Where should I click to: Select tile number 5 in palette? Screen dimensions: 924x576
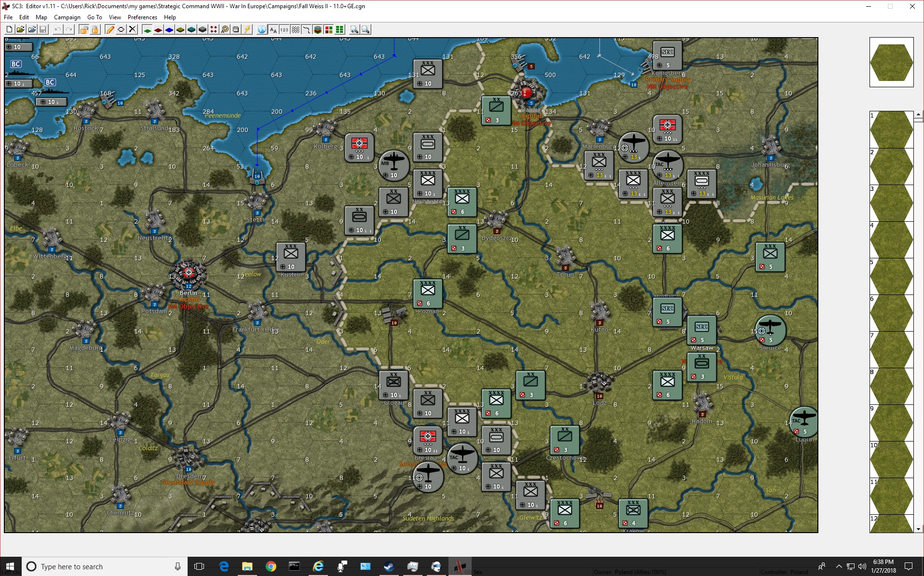click(x=891, y=276)
